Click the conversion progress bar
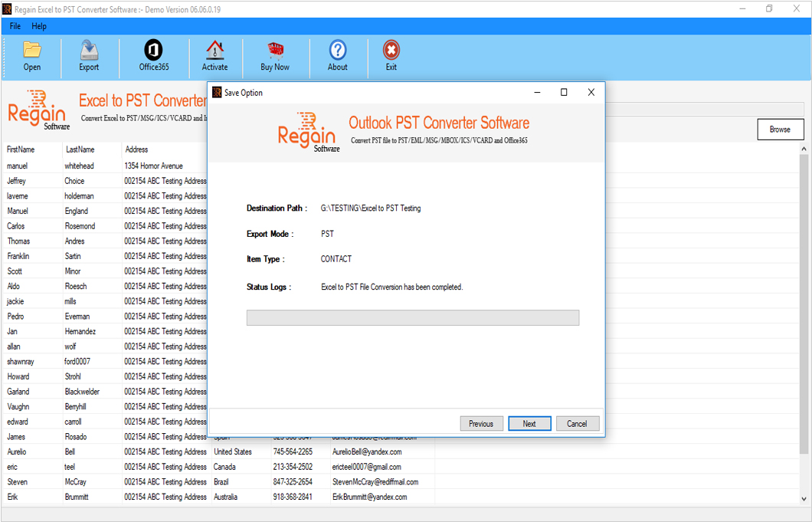The width and height of the screenshot is (812, 522). pos(412,317)
